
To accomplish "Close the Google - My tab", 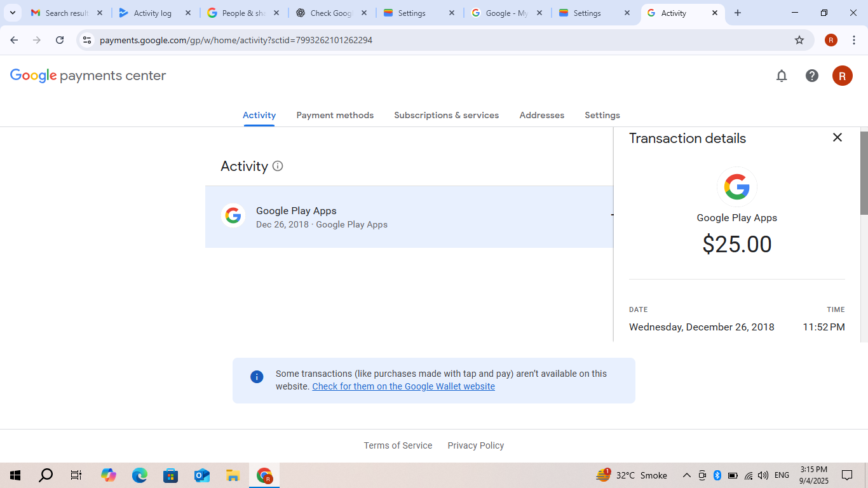I will click(x=539, y=13).
